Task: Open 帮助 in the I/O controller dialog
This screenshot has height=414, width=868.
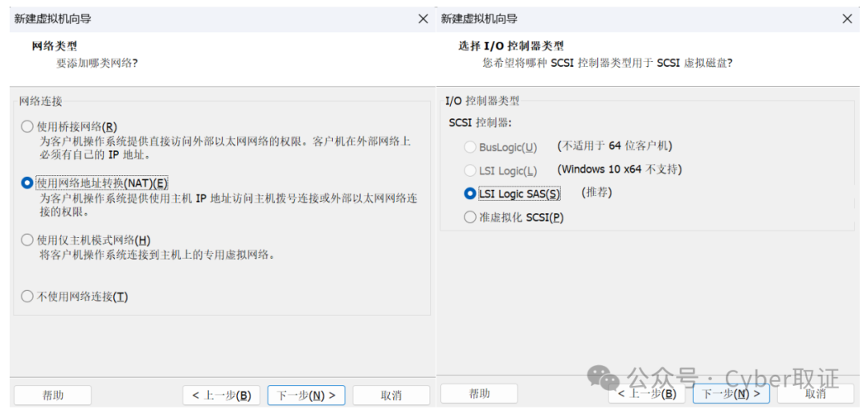Action: (479, 393)
